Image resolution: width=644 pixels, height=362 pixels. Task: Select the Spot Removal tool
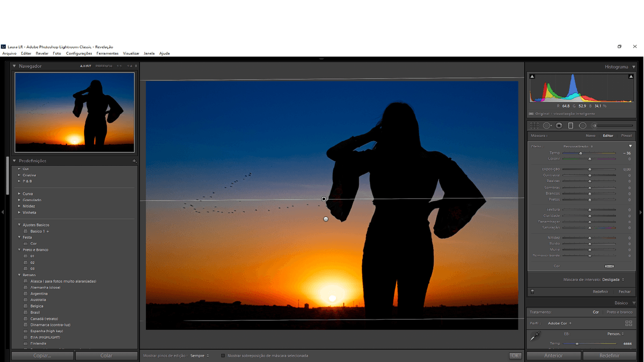tap(547, 125)
